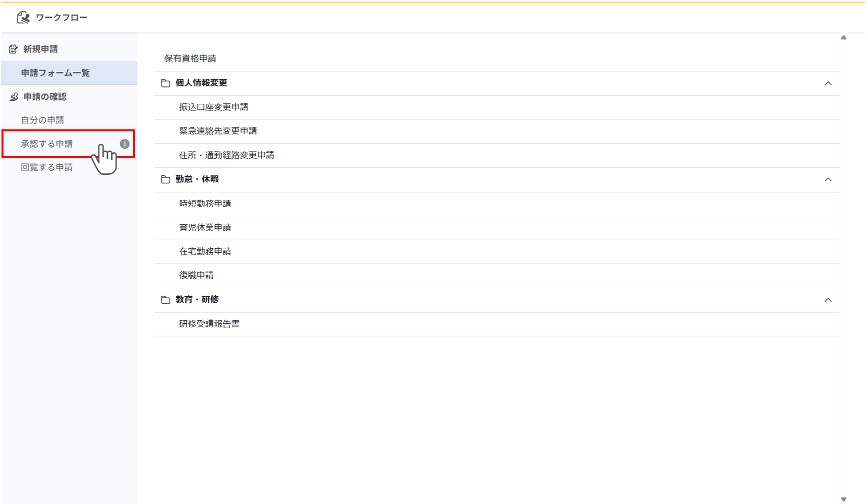Click the notification badge on 承認する申請
Image resolution: width=868 pixels, height=504 pixels.
124,144
